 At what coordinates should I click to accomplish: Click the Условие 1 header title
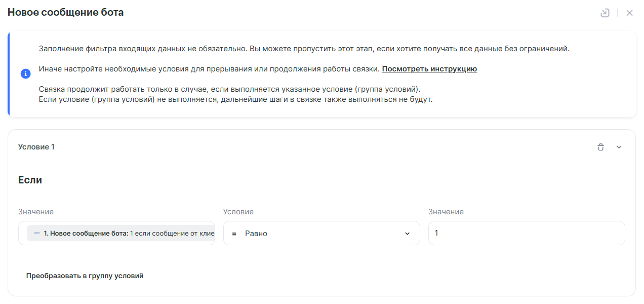pyautogui.click(x=36, y=147)
